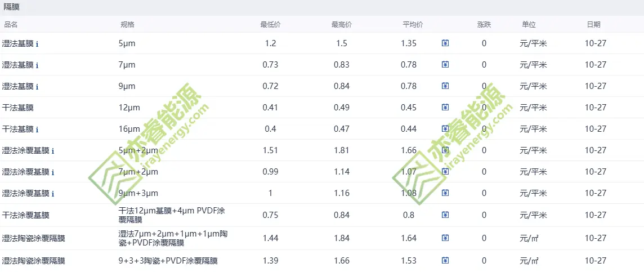Click the 日期 column header
The height and width of the screenshot is (272, 644).
pyautogui.click(x=593, y=25)
